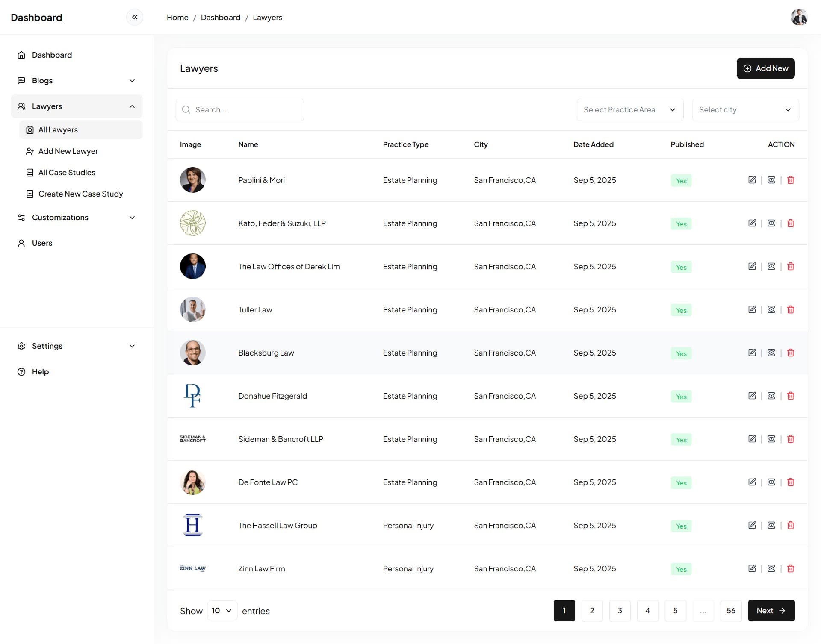Expand Customizations menu in sidebar
Image resolution: width=821 pixels, height=644 pixels.
coord(77,218)
